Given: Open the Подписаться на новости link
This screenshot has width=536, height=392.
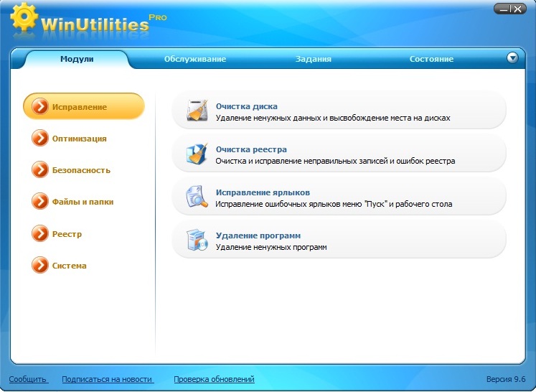Looking at the screenshot, I should 107,379.
